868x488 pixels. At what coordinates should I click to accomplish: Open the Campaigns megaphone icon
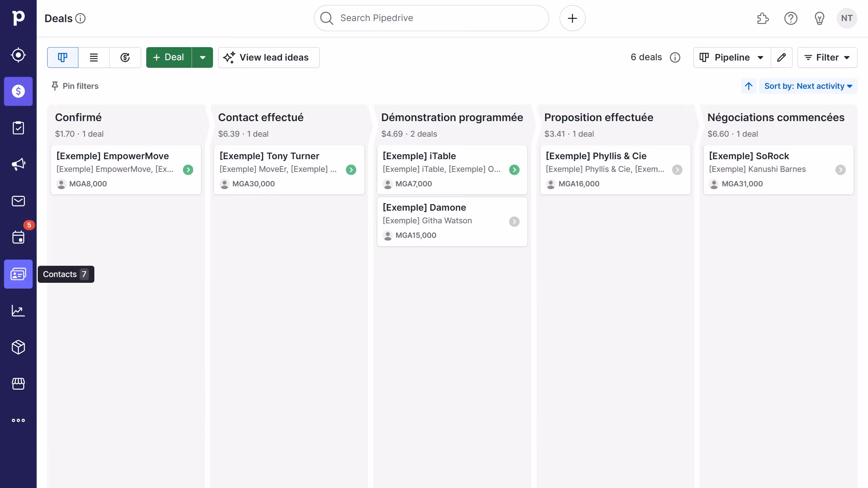pos(18,164)
